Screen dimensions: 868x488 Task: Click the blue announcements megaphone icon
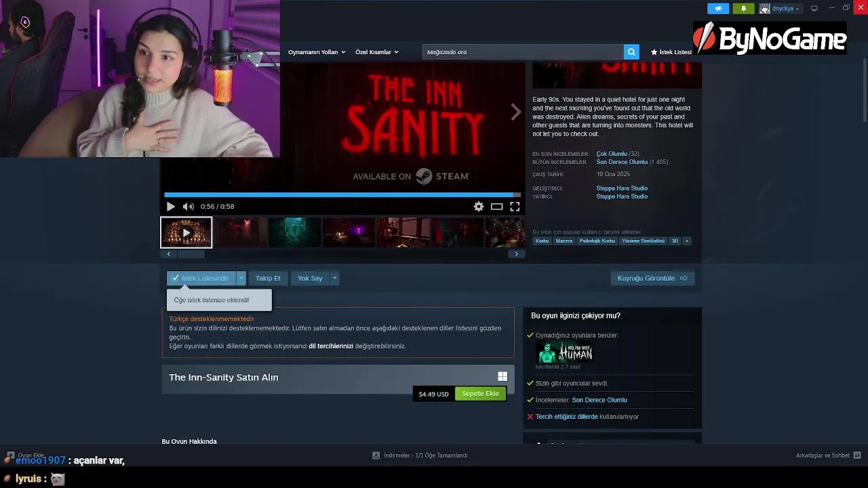pos(718,8)
